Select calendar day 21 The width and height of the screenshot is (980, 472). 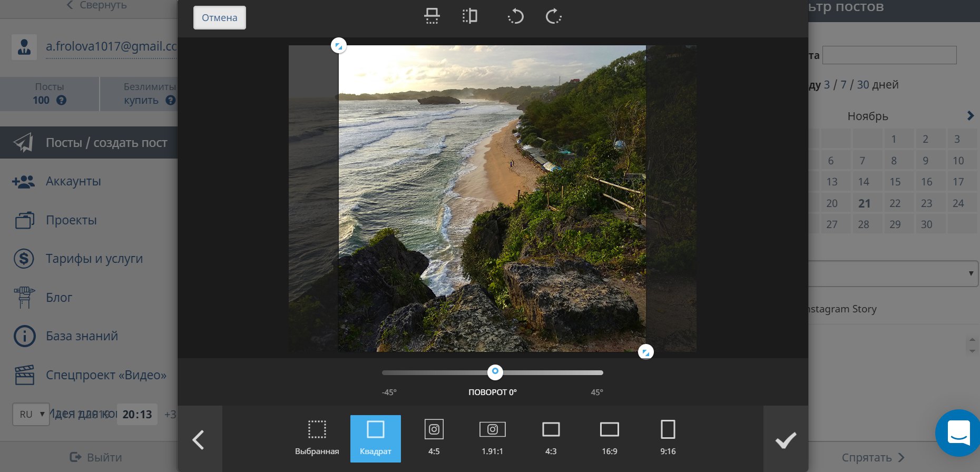(864, 203)
